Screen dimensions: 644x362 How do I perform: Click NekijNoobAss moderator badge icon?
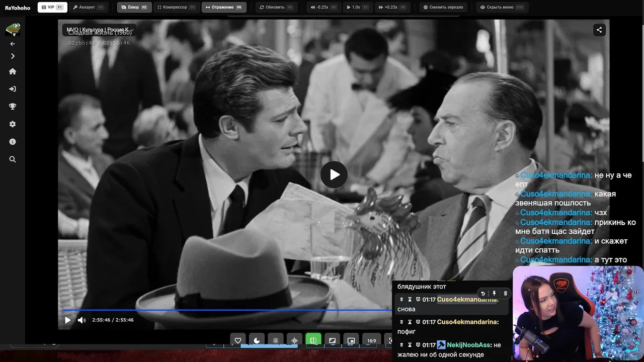pos(441,345)
